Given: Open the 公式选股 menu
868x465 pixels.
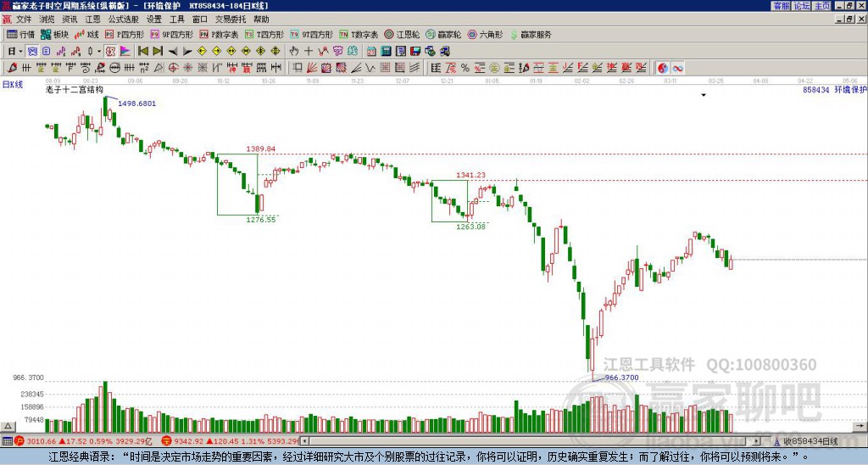Looking at the screenshot, I should 124,20.
